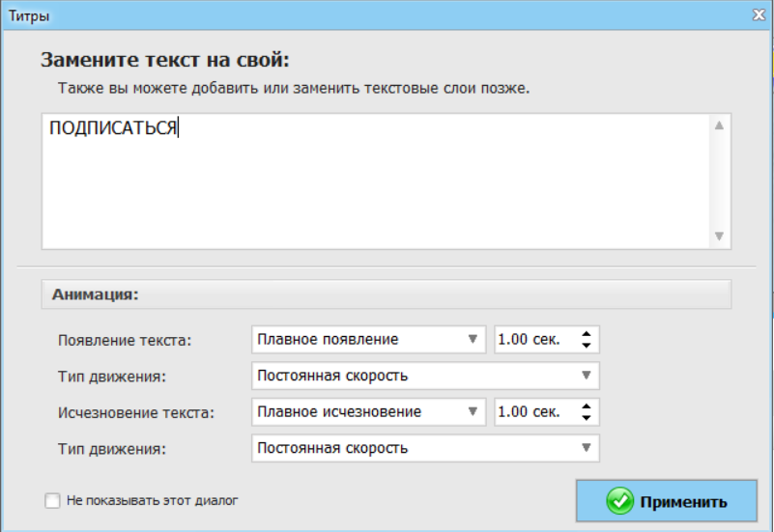Expand second 'Постоянная скорость' movement type dropdown
The width and height of the screenshot is (774, 532).
click(425, 448)
